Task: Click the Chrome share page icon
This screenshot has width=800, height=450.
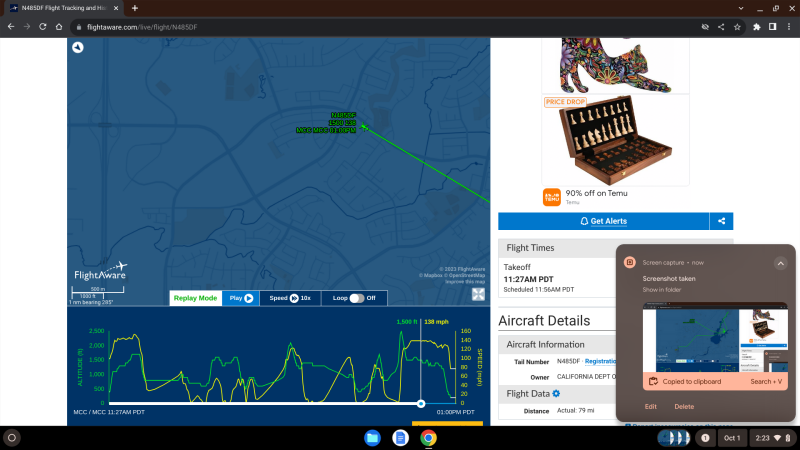Action: 721,27
